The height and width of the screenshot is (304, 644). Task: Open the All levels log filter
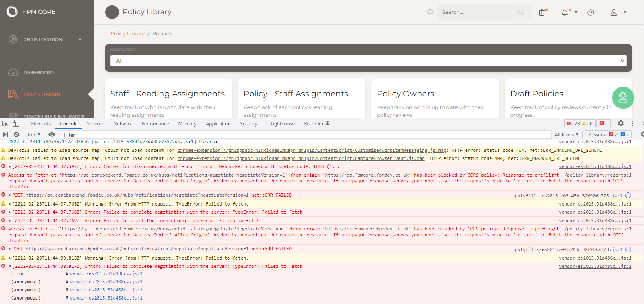coord(566,135)
